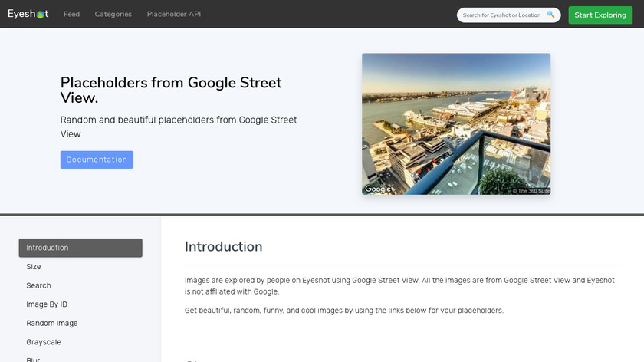Screen dimensions: 644x362
Task: Select Introduction in the sidebar
Action: click(x=80, y=248)
